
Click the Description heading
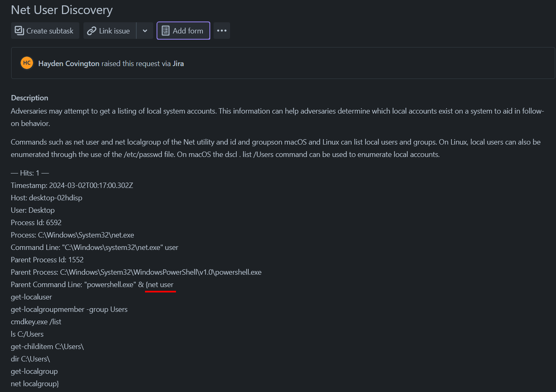29,98
